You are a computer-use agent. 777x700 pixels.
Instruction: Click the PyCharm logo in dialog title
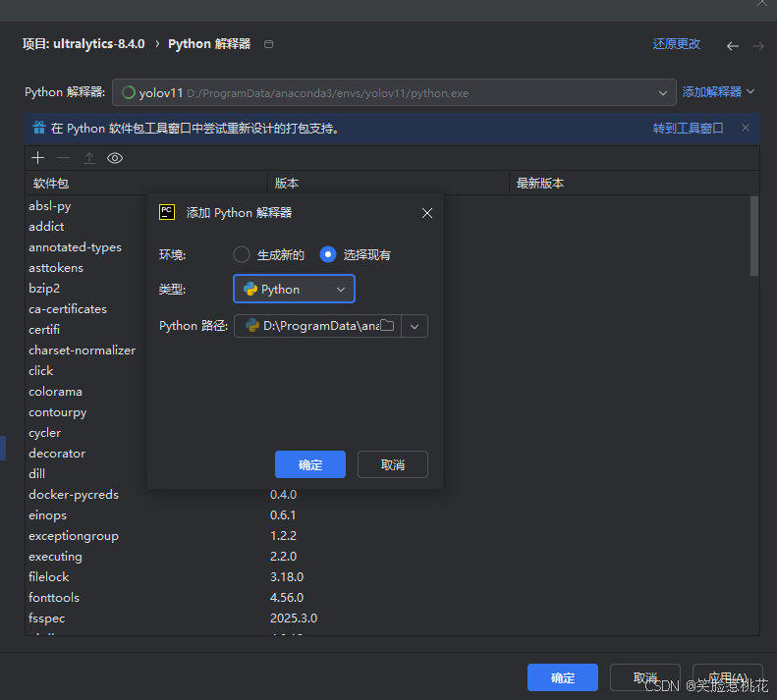point(167,212)
